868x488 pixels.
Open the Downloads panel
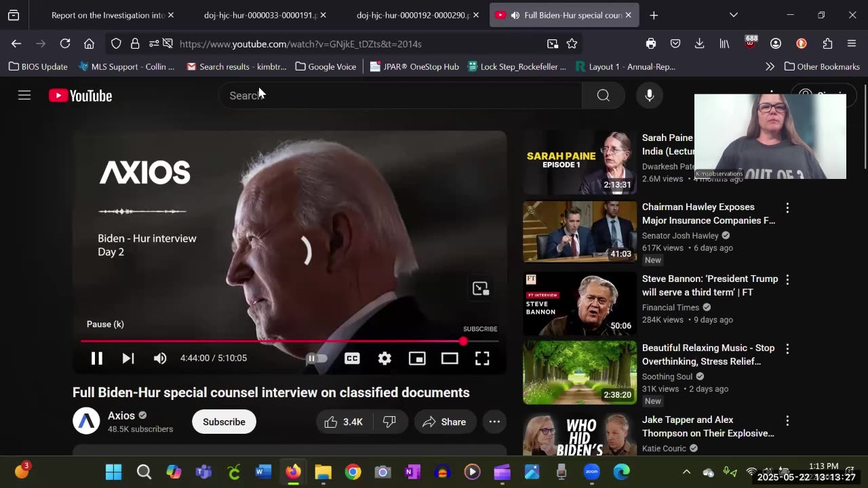click(x=700, y=43)
